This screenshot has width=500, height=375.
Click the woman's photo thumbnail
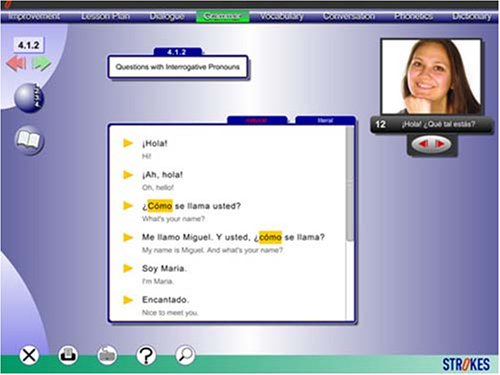(431, 77)
